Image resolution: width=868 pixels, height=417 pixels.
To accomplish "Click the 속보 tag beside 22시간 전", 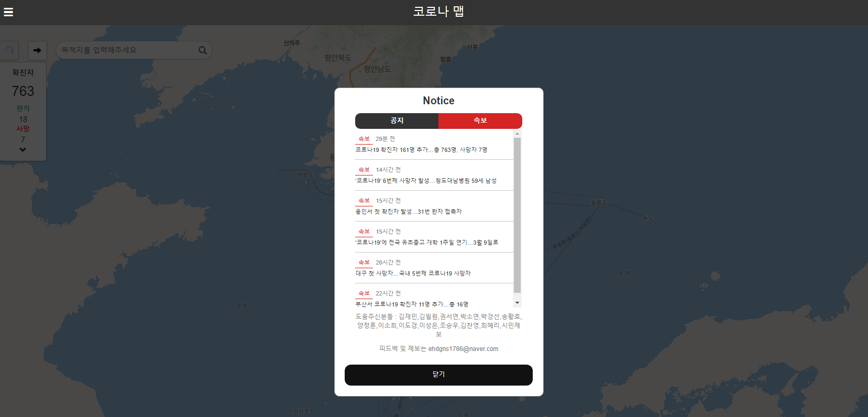I will (x=364, y=293).
